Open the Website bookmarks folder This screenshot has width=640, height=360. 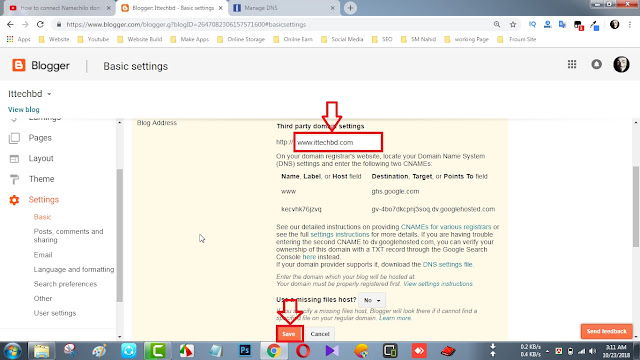pyautogui.click(x=54, y=39)
